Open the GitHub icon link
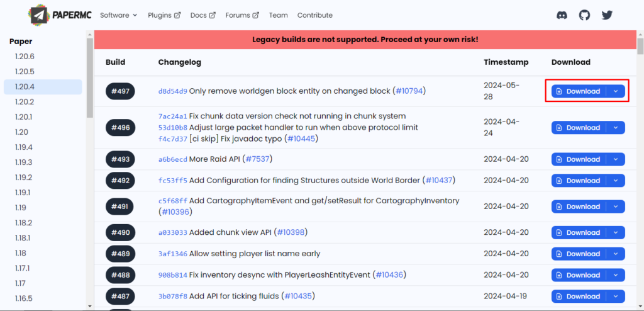The width and height of the screenshot is (644, 311). pyautogui.click(x=584, y=15)
